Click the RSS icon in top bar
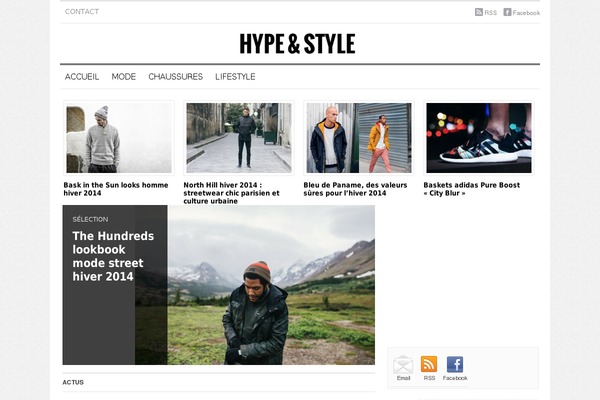This screenshot has height=400, width=600. coord(479,12)
